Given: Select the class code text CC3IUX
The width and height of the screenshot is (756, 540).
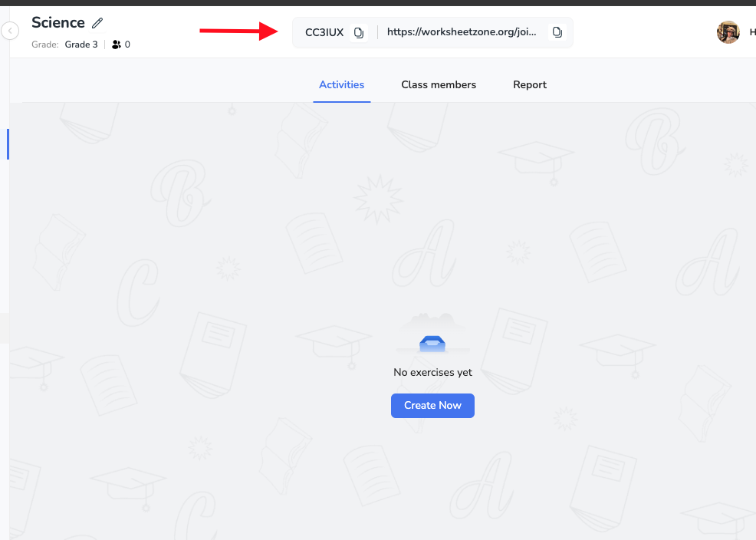Looking at the screenshot, I should tap(324, 32).
